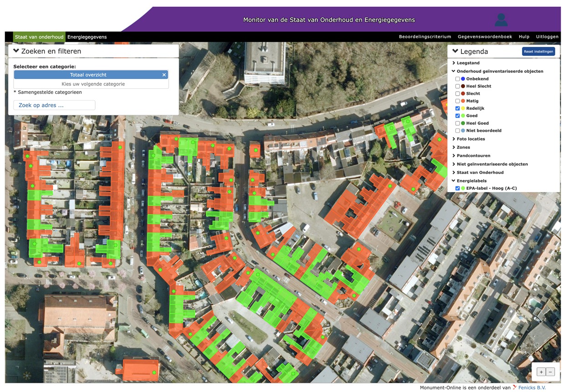The image size is (563, 392).
Task: Uncheck the Redelijk checkbox
Action: (457, 108)
